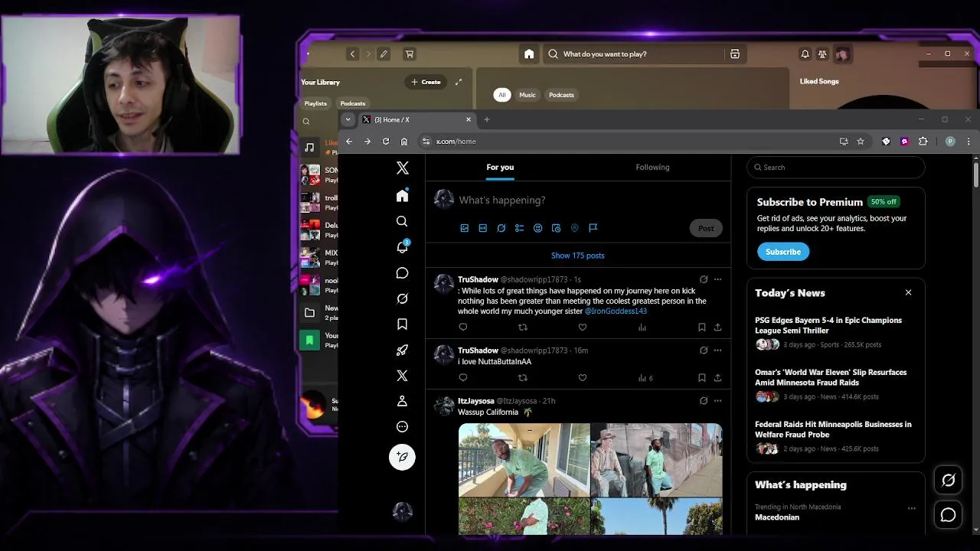Open emoji picker in post composer
This screenshot has height=551, width=980.
[x=537, y=228]
